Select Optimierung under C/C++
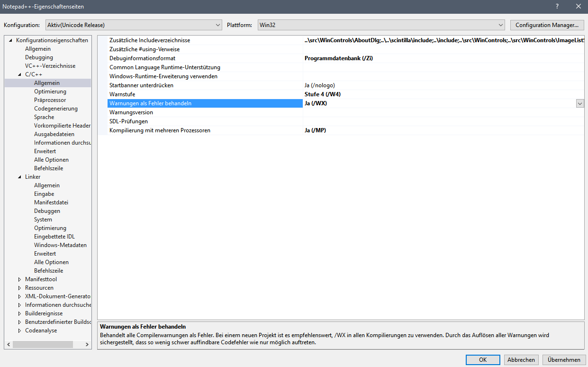This screenshot has height=367, width=588. (x=50, y=92)
